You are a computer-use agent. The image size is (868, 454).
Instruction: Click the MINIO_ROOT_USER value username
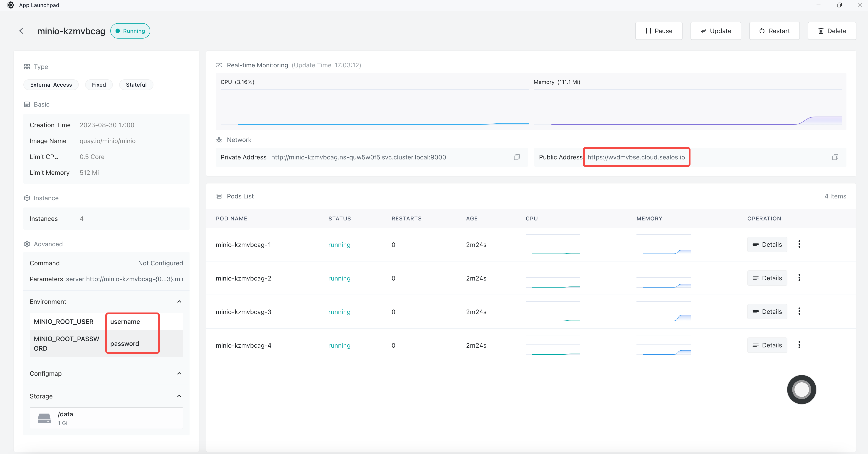(125, 321)
